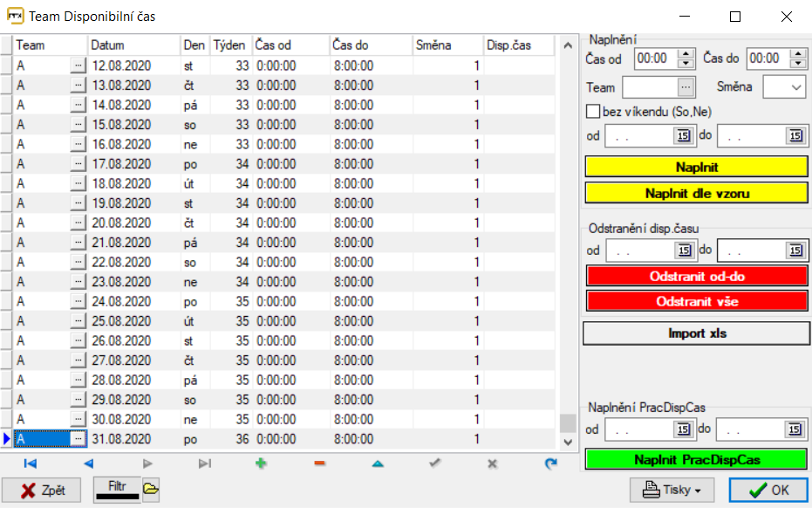812x508 pixels.
Task: Sort by Datum column header
Action: click(x=133, y=45)
